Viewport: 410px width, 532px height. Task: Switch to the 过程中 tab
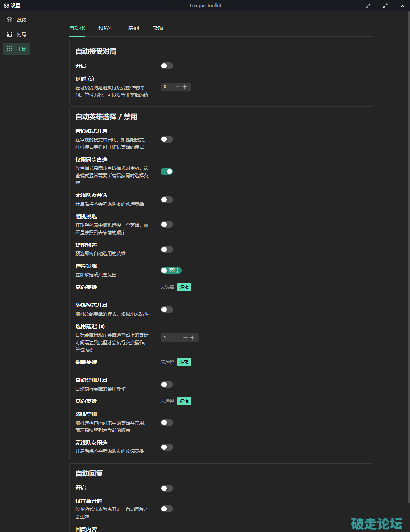(106, 28)
